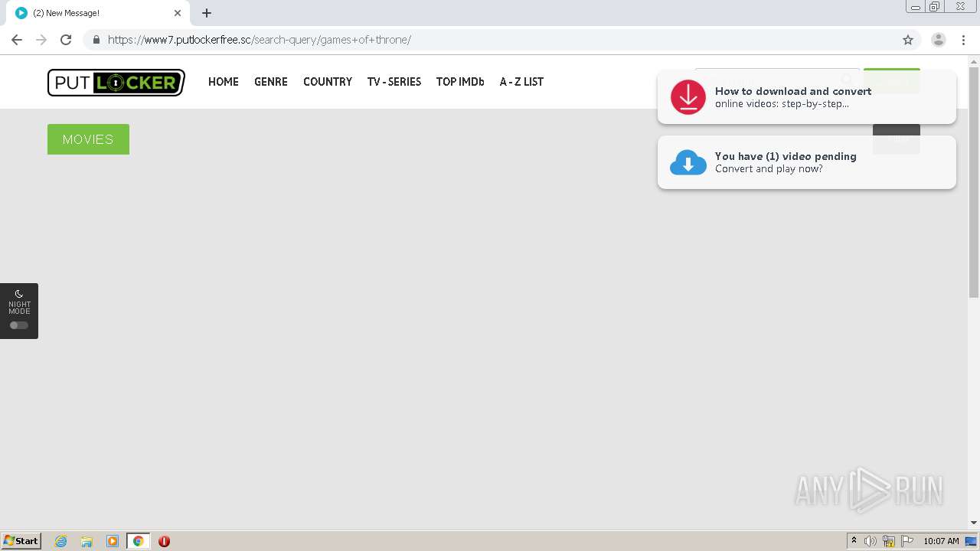
Task: Click the network tray icon
Action: click(889, 541)
